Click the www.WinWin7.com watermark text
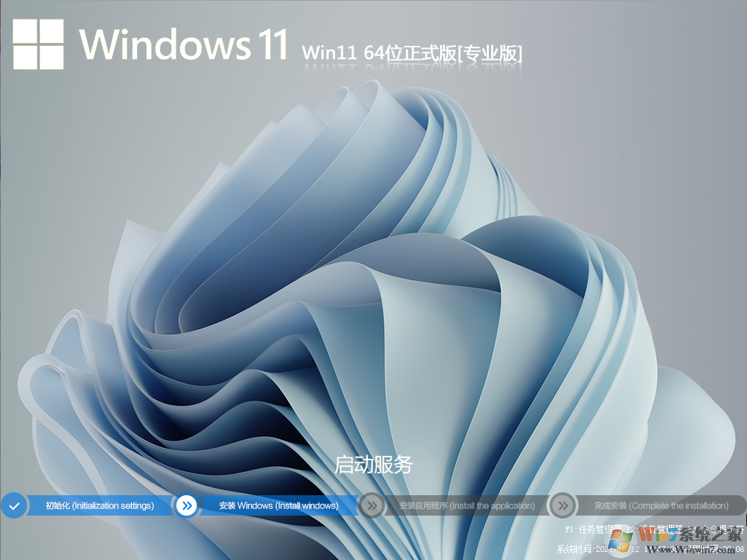 pos(692,548)
